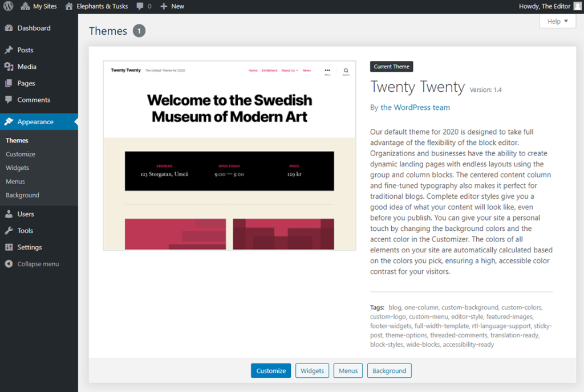Image resolution: width=584 pixels, height=392 pixels.
Task: Open the comments bubble in the admin bar
Action: 139,6
